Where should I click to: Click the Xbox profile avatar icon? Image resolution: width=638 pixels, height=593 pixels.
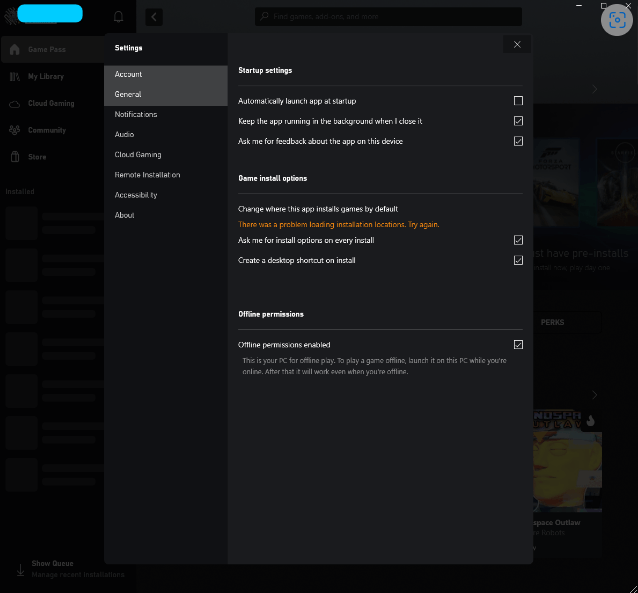(x=10, y=15)
